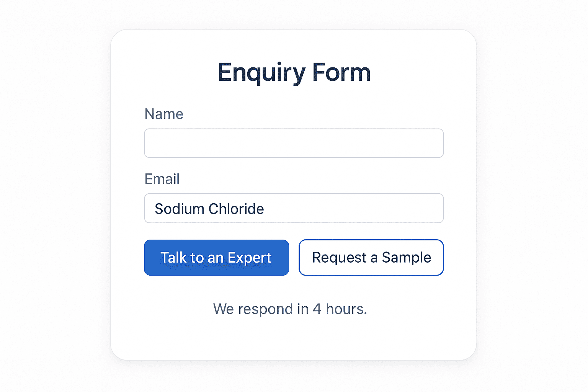Click the word "Chloride" in the Email box
This screenshot has height=392, width=588.
pos(236,209)
